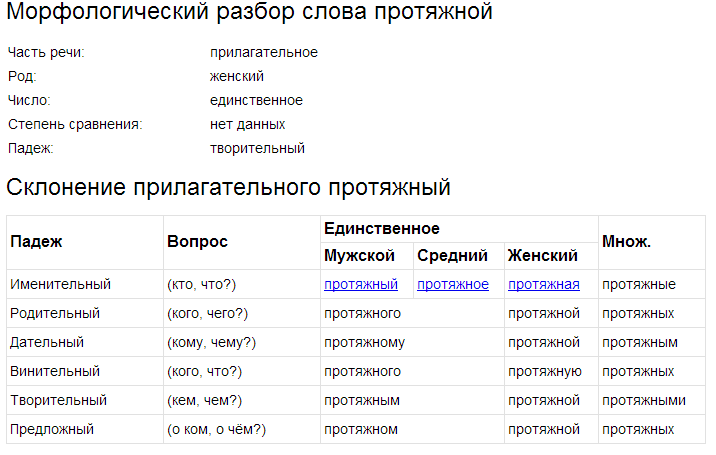Select the 'Винительный' case row label
716x455 pixels.
coord(55,371)
